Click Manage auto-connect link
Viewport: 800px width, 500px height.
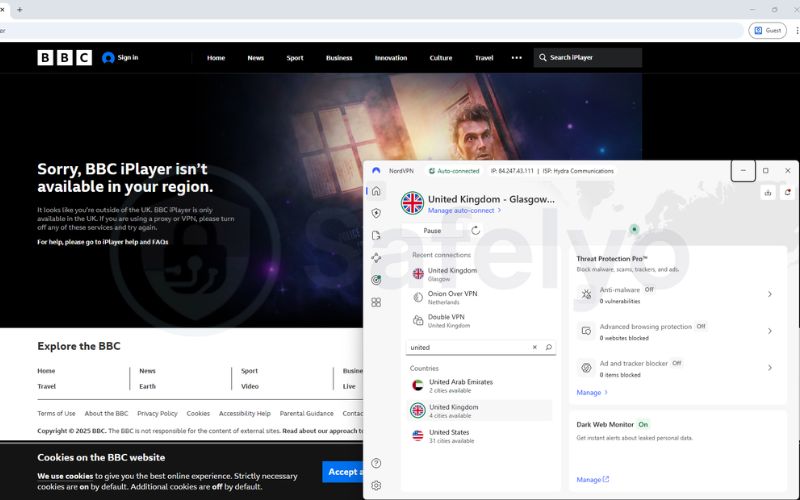[x=464, y=210]
